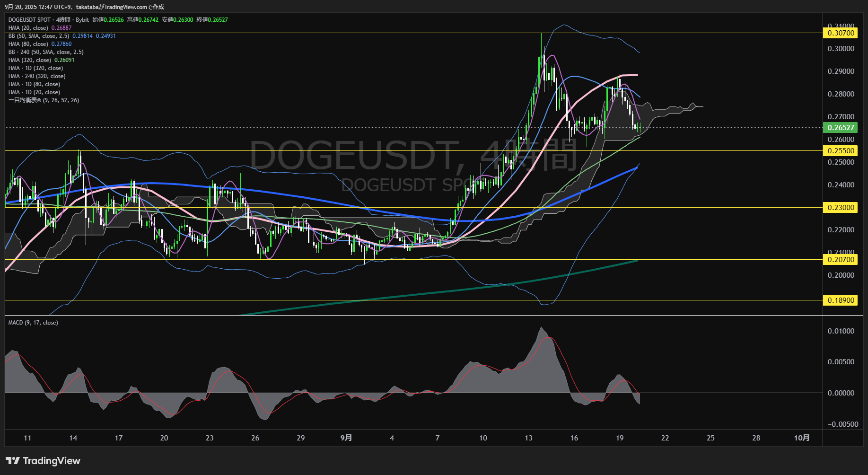Viewport: 868px width, 475px height.
Task: Click the BB lower value 0.24931
Action: click(x=106, y=36)
